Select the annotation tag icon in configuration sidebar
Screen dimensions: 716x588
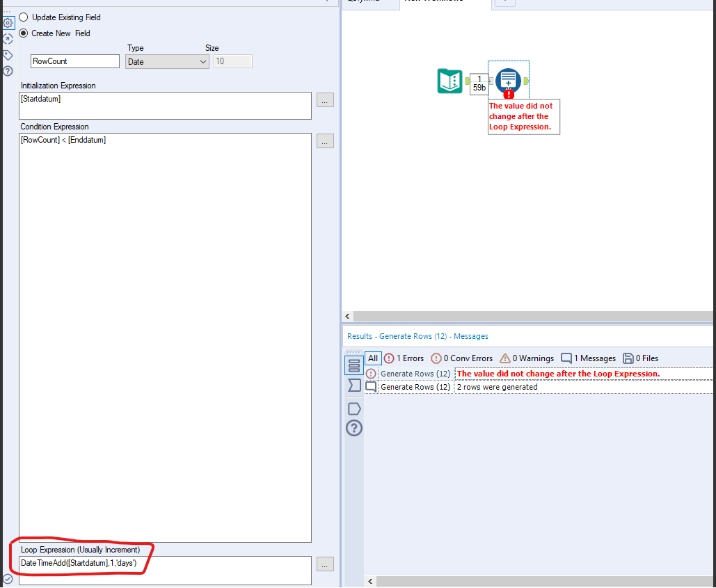click(8, 55)
